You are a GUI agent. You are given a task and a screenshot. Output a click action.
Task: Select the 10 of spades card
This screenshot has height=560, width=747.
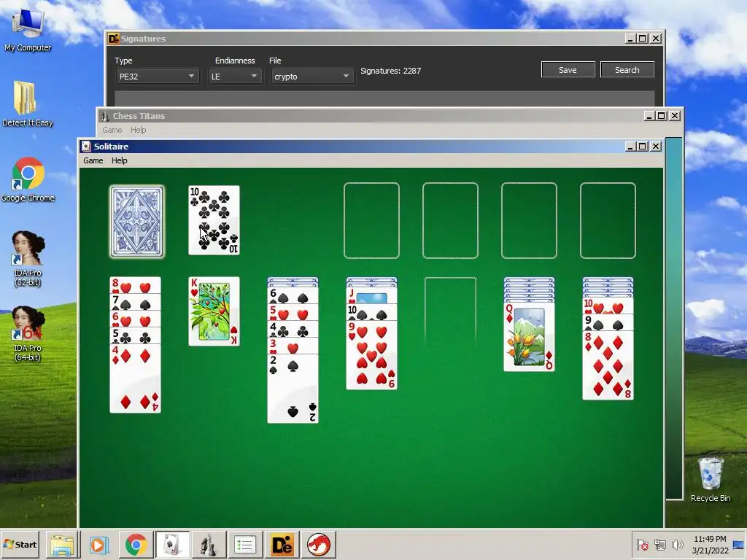coord(371,312)
